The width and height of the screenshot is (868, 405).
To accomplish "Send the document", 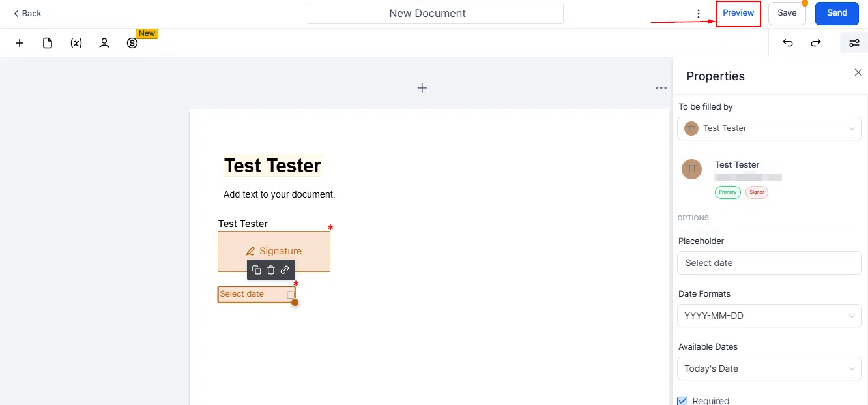I will [x=837, y=13].
